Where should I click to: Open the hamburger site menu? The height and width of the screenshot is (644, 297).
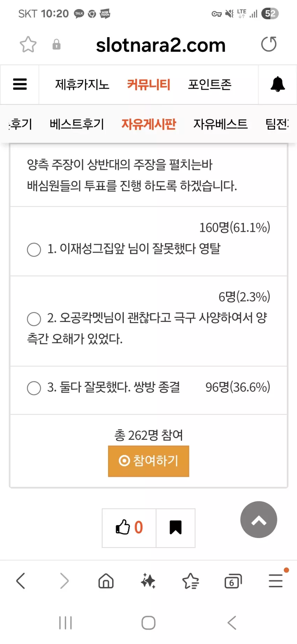(x=20, y=84)
